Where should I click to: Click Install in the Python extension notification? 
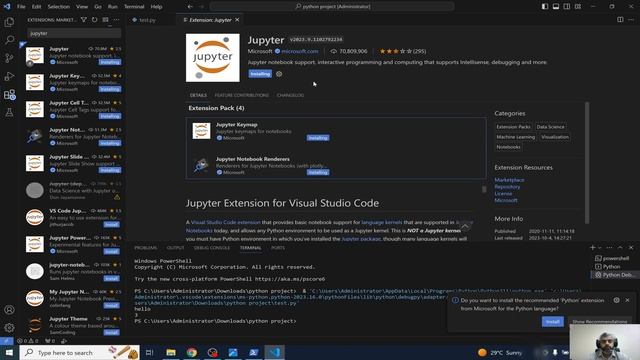tap(553, 322)
